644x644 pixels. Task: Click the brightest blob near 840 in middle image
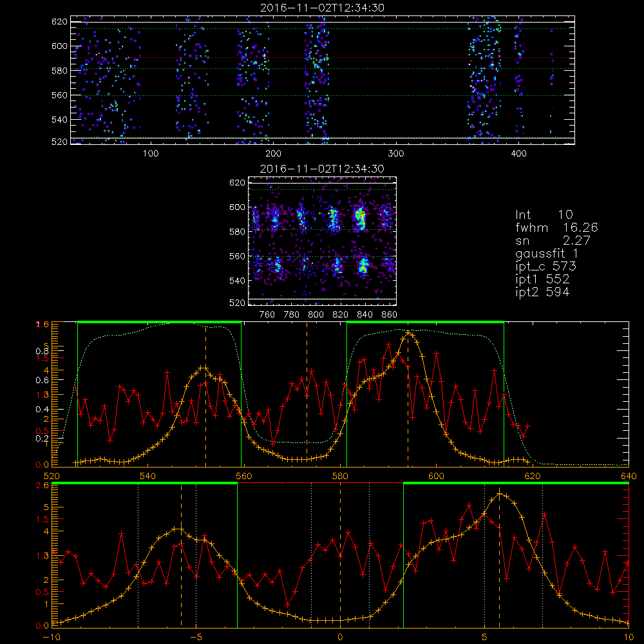(360, 218)
